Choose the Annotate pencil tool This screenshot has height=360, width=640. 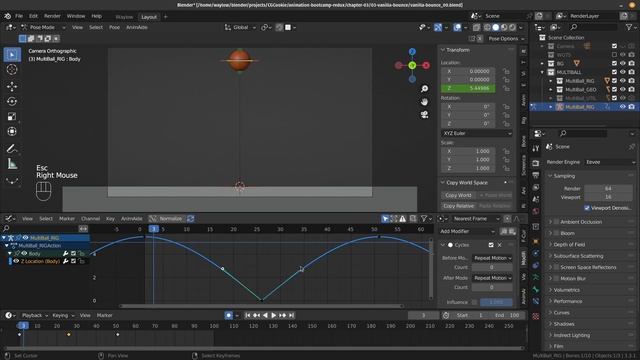[12, 149]
